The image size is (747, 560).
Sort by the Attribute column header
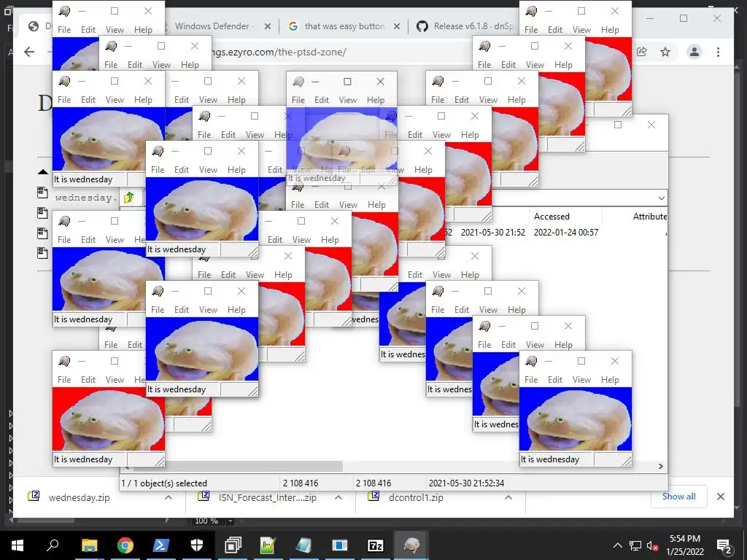pyautogui.click(x=650, y=216)
